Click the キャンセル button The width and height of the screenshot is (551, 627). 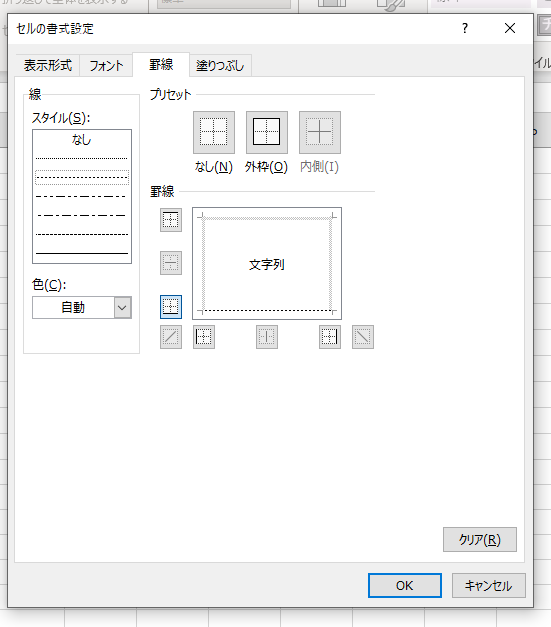[489, 585]
